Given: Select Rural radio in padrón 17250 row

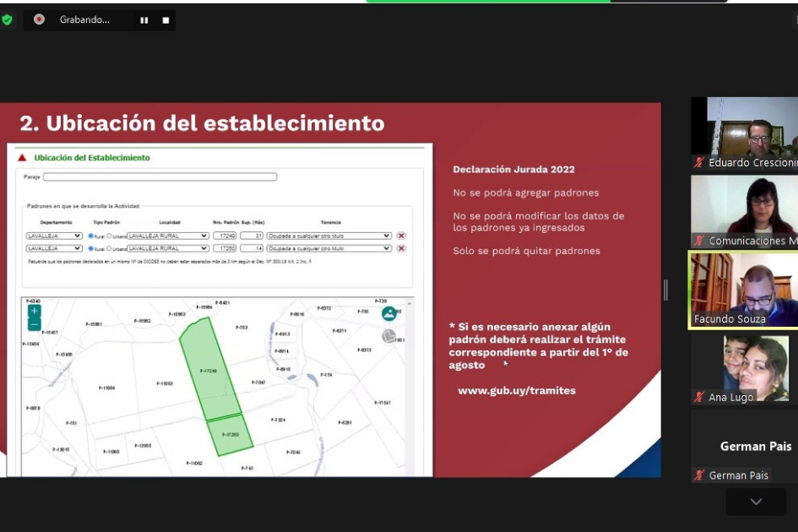Looking at the screenshot, I should click(x=90, y=248).
